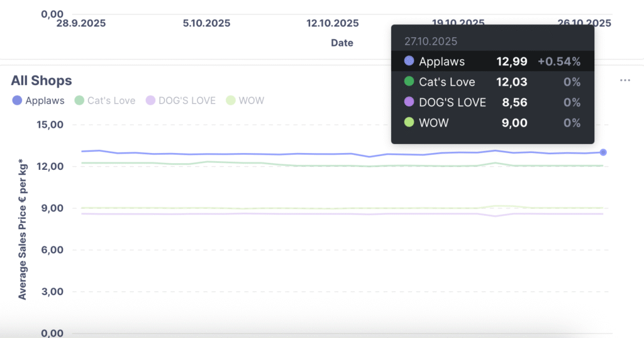The width and height of the screenshot is (644, 338).
Task: Enable the DOG'S LOVE series legend label
Action: pos(187,101)
